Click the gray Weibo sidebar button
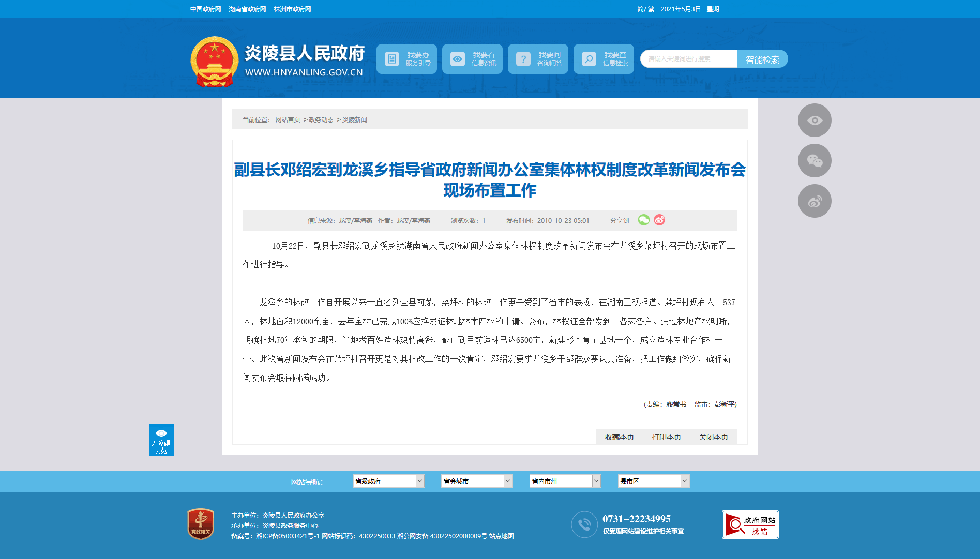980x559 pixels. point(815,201)
